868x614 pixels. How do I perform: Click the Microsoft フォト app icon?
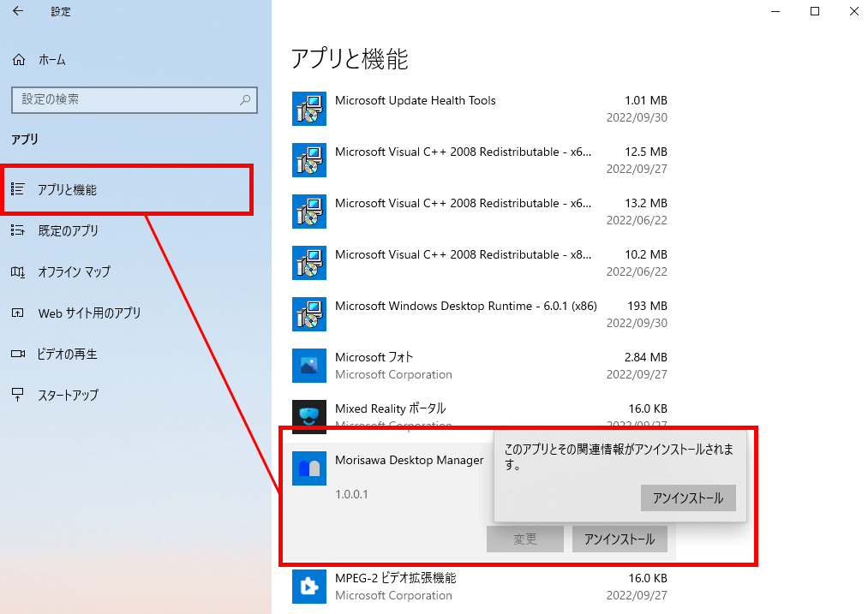point(309,366)
